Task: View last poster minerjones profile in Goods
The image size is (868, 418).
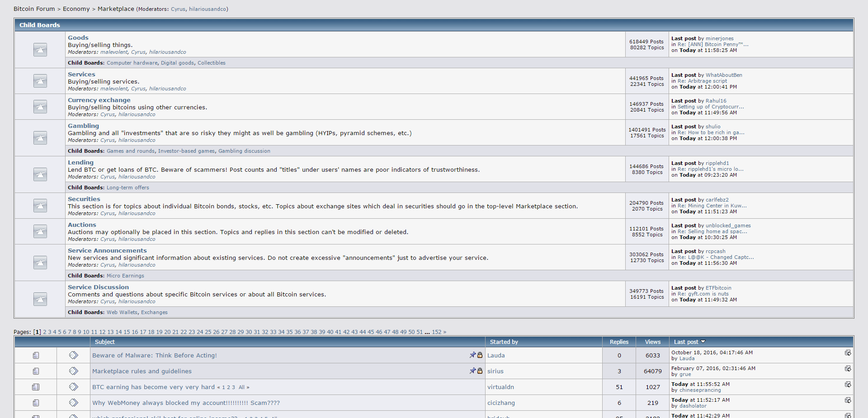Action: 720,39
